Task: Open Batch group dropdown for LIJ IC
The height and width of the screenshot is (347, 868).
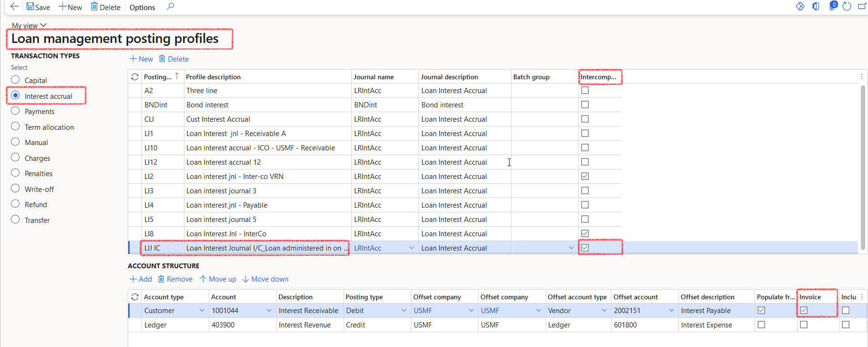Action: 571,248
